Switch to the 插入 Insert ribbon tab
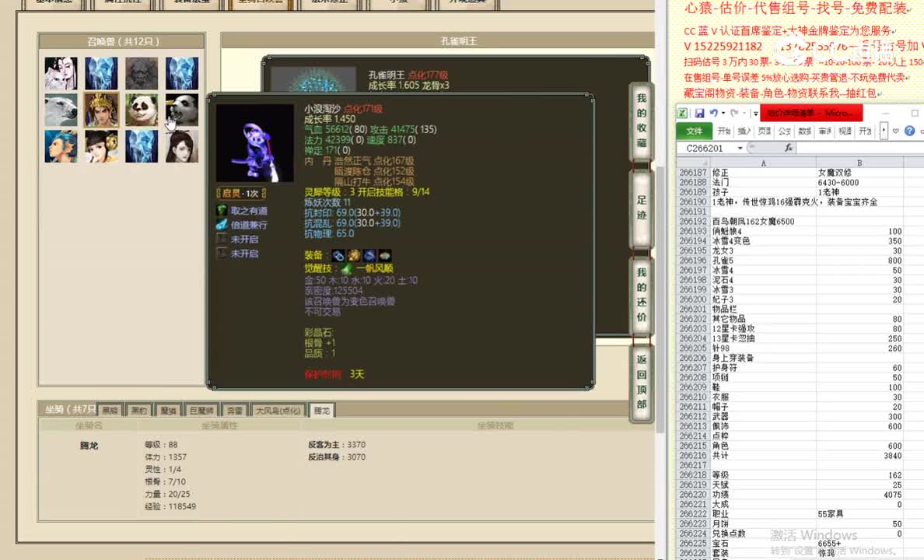924x560 pixels. pos(744,131)
